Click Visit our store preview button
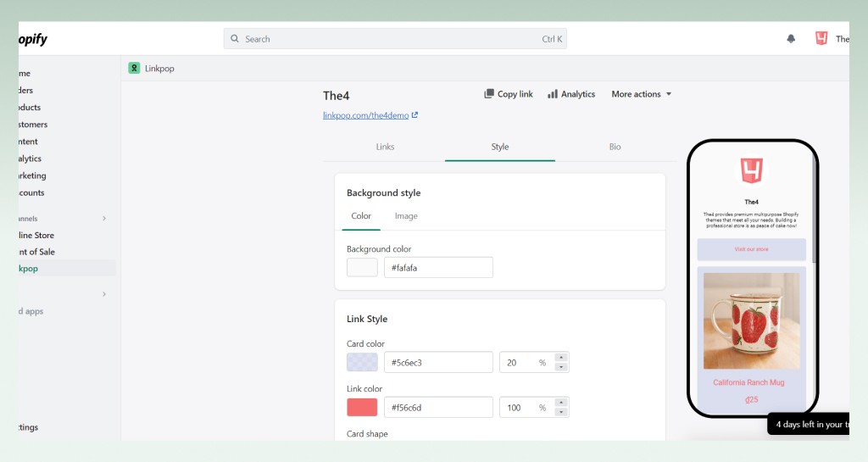 point(751,249)
